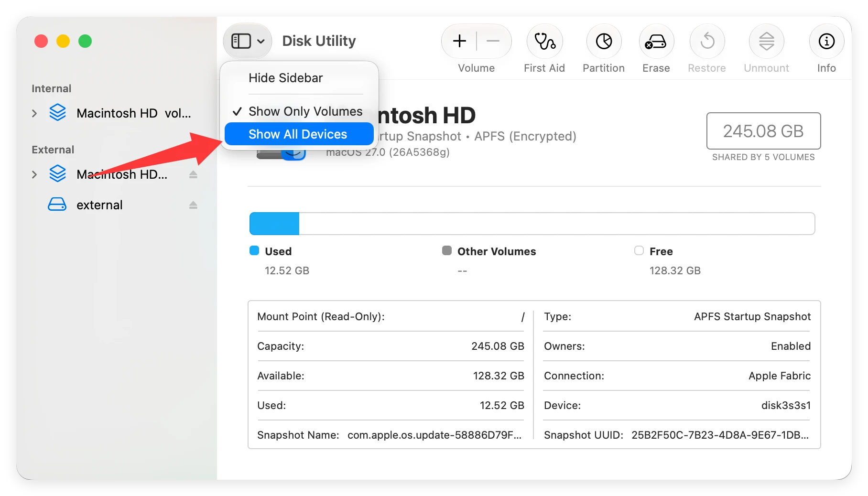Click the Erase toolbar label
The height and width of the screenshot is (496, 868).
pyautogui.click(x=656, y=68)
